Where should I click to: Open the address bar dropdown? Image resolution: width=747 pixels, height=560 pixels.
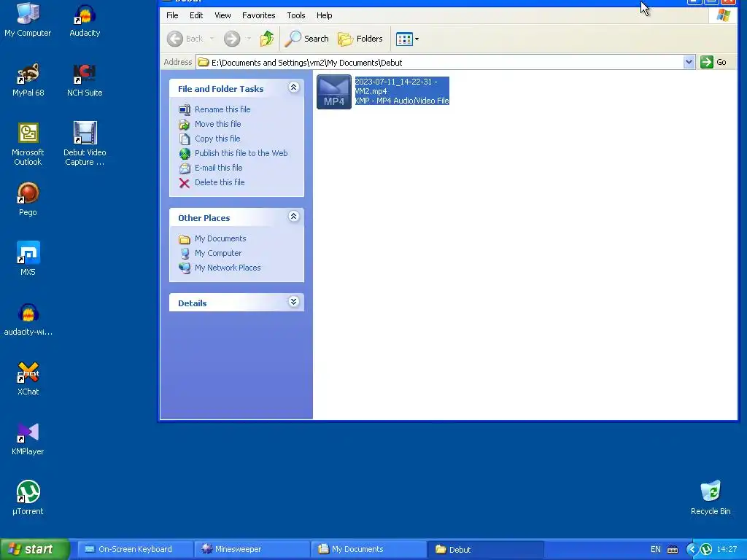pyautogui.click(x=689, y=62)
